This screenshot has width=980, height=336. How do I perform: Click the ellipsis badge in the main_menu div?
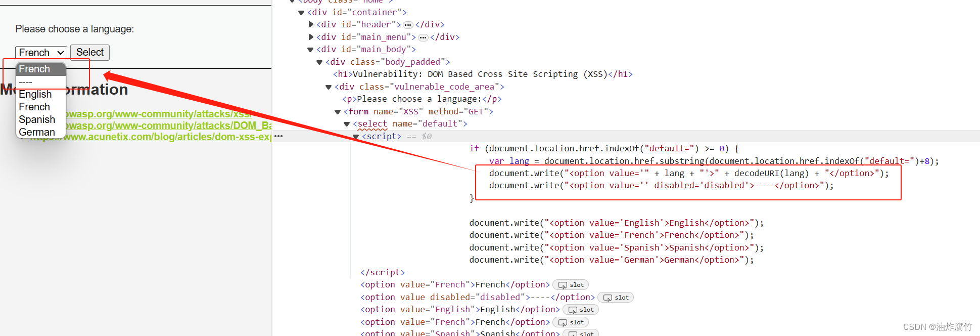(423, 37)
